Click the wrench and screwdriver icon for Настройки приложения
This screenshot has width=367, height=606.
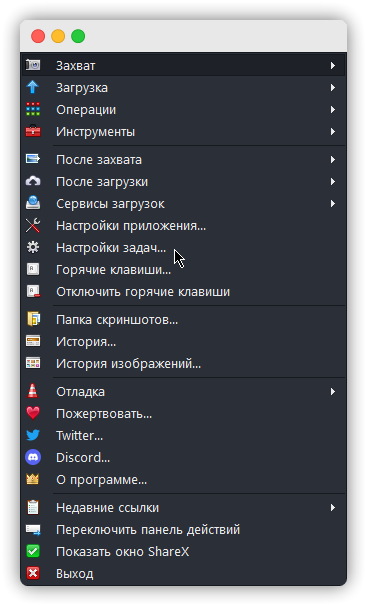[33, 225]
